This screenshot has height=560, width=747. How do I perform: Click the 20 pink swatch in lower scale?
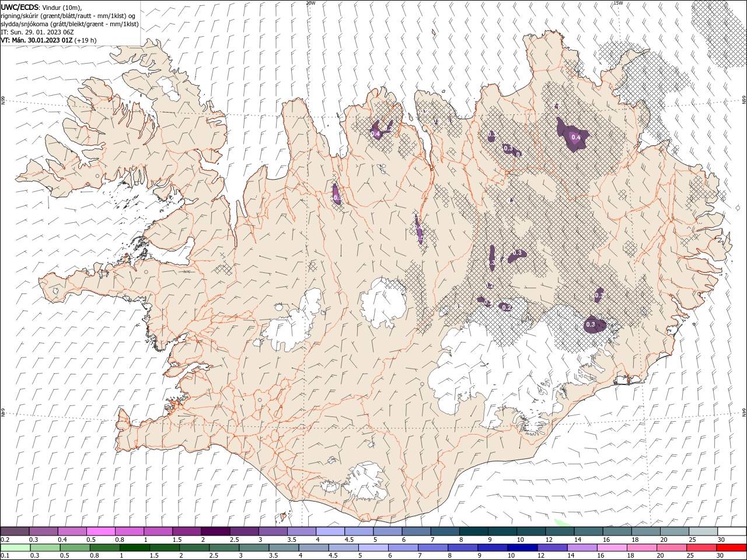coord(671,548)
